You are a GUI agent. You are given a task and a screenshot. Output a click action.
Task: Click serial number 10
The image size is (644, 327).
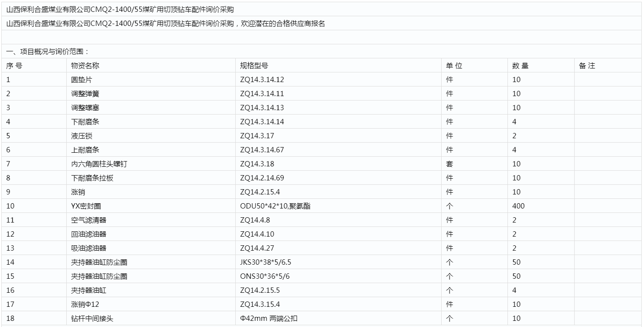11,206
